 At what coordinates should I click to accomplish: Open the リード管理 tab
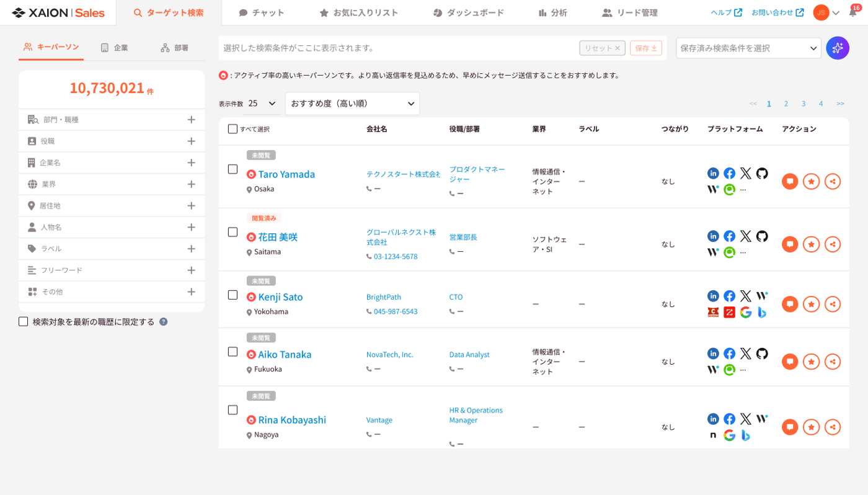[x=629, y=12]
